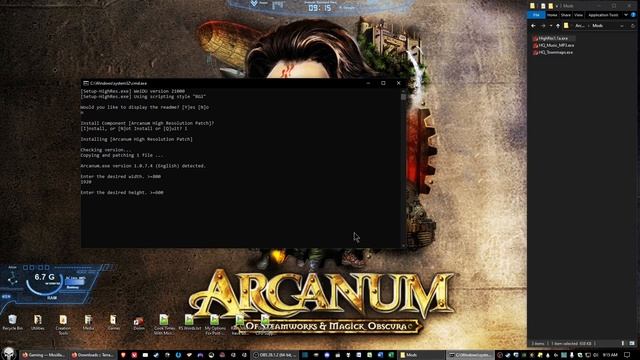Viewport: 640px width, 360px height.
Task: Open Explorer help question mark icon
Action: point(633,15)
